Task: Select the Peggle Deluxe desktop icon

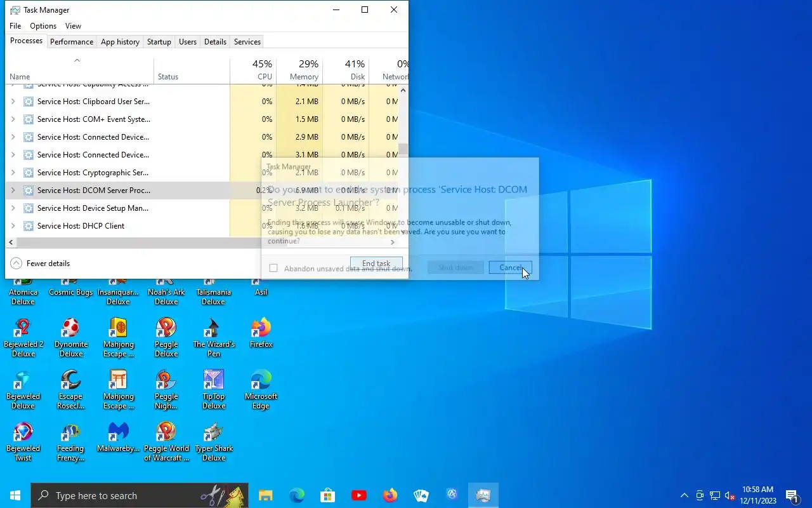Action: [x=166, y=338]
